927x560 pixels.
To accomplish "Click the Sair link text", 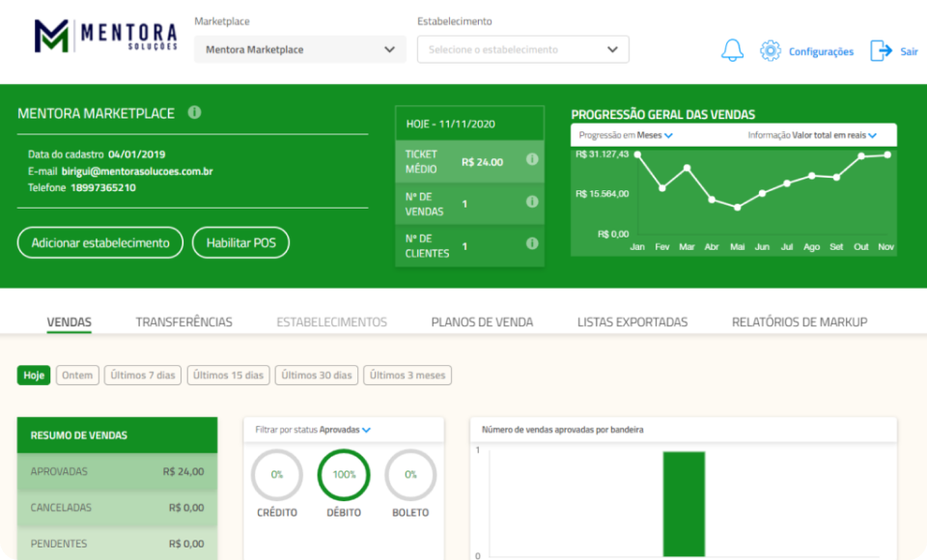I will 909,51.
